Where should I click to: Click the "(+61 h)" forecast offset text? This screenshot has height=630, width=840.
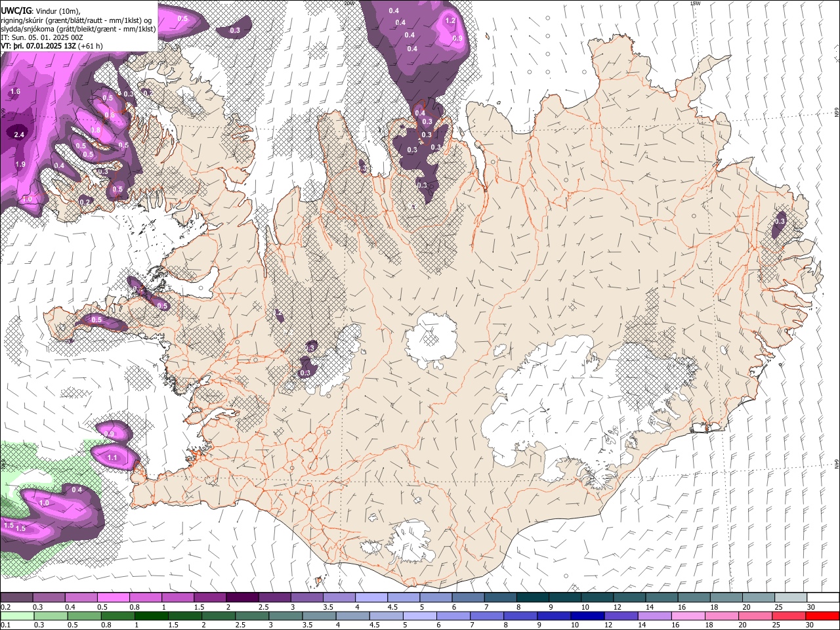(x=91, y=47)
